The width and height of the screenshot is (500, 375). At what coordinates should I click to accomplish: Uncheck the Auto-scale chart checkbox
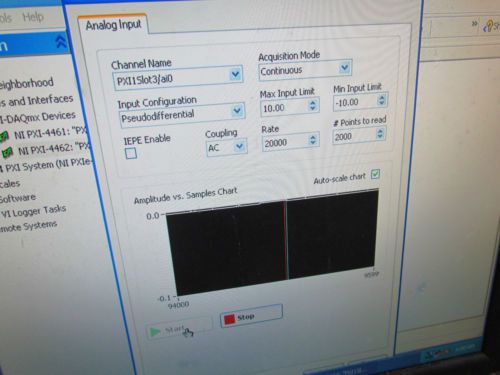[375, 174]
